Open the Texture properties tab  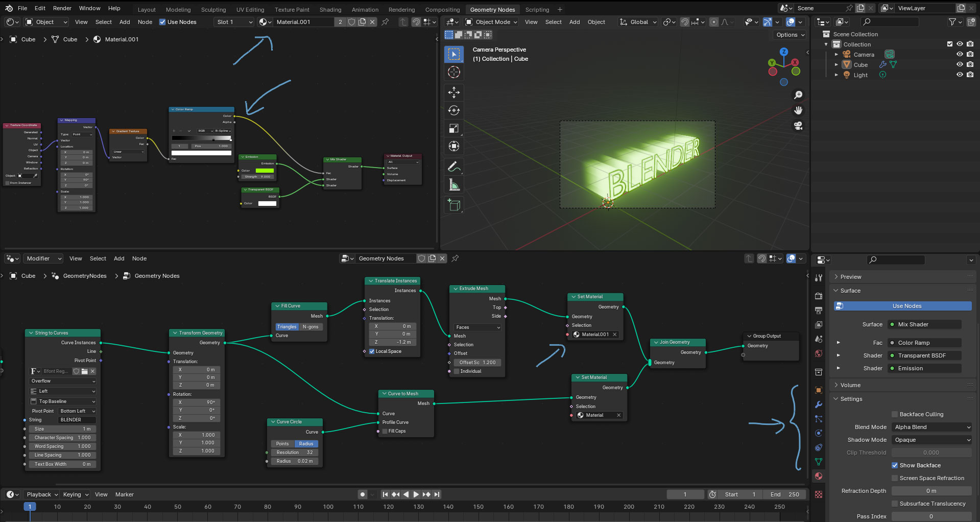(819, 494)
